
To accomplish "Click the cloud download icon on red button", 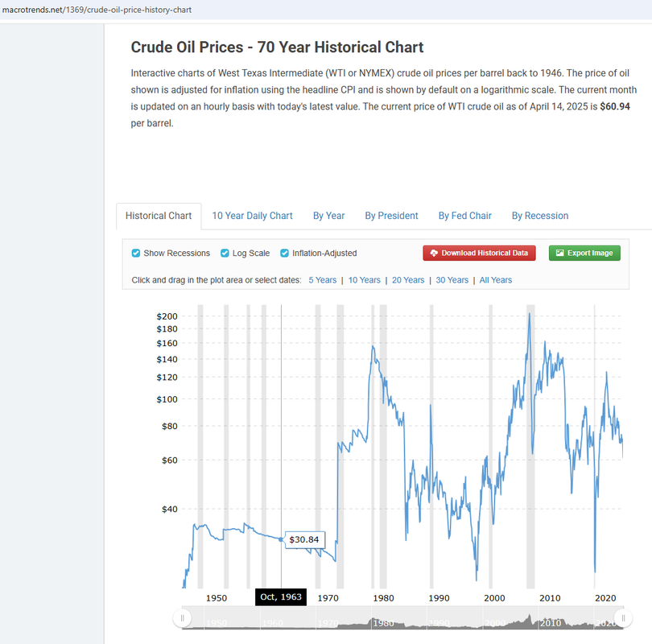I will [434, 253].
